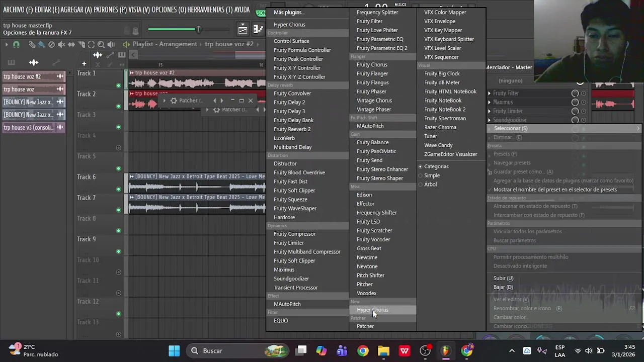644x362 pixels.
Task: Click the taskbar Buscar search box
Action: coord(236,350)
